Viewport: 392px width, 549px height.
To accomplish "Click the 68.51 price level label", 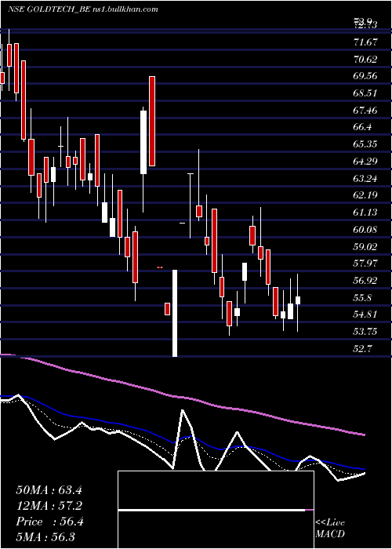I will (365, 93).
